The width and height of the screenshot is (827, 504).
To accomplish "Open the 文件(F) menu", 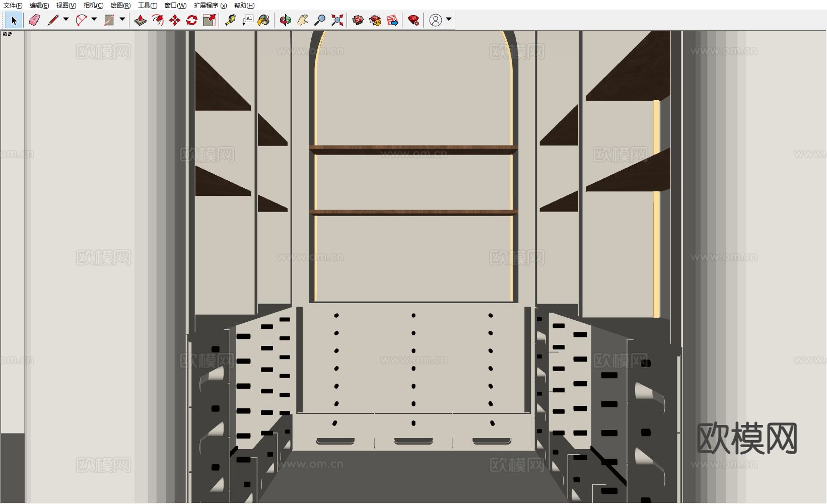I will (13, 6).
